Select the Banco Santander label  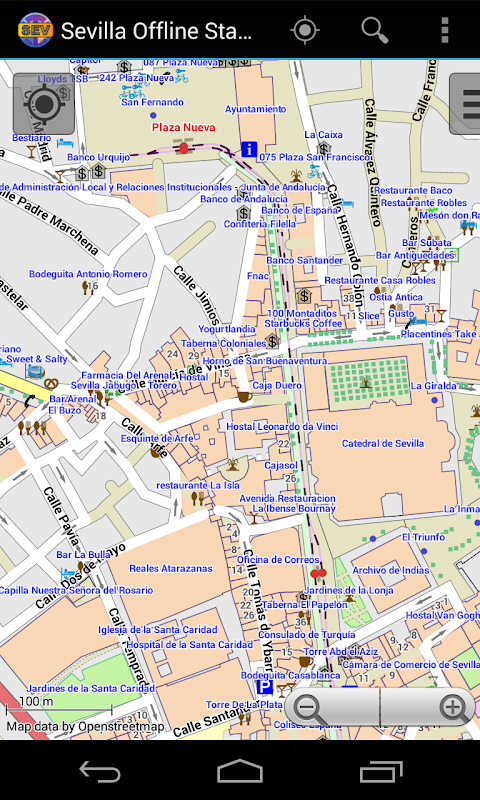[x=305, y=260]
